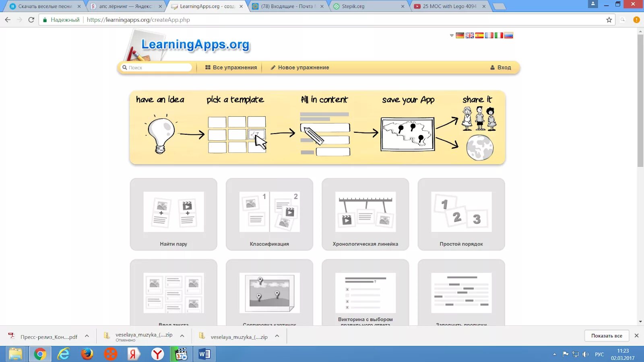The height and width of the screenshot is (362, 644).
Task: Open Yandex browser Я taskbar icon
Action: pyautogui.click(x=133, y=354)
